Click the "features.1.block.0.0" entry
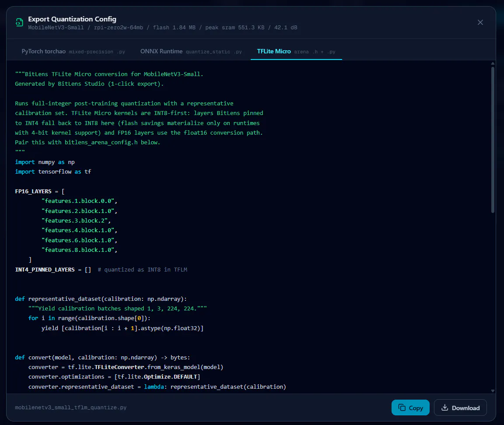504x425 pixels. point(79,201)
